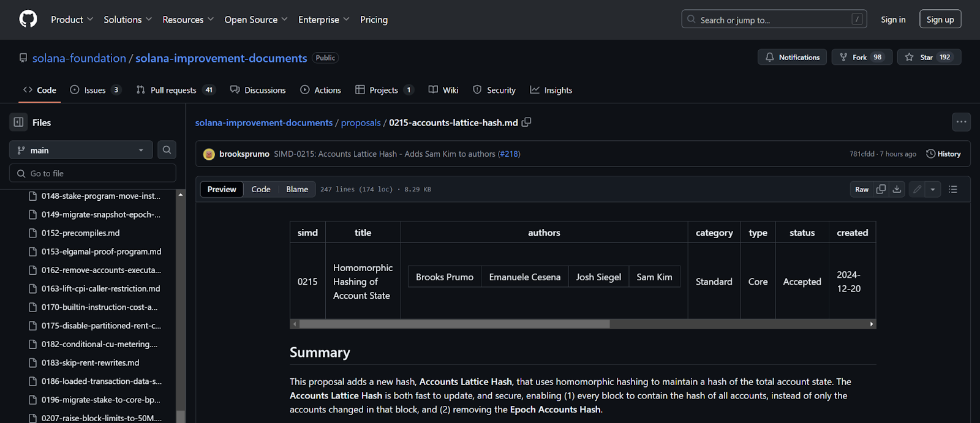This screenshot has width=980, height=423.
Task: Expand the edit options dropdown arrow
Action: tap(933, 189)
